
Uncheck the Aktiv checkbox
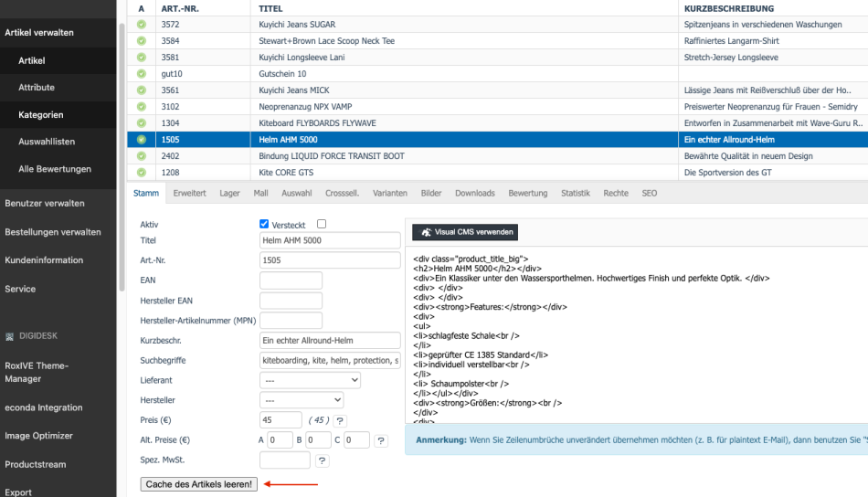pos(264,224)
